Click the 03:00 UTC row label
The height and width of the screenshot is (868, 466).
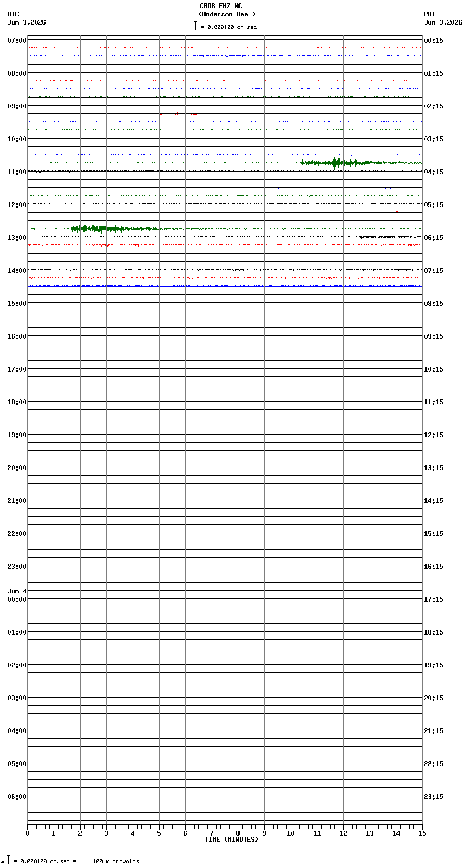pos(17,698)
